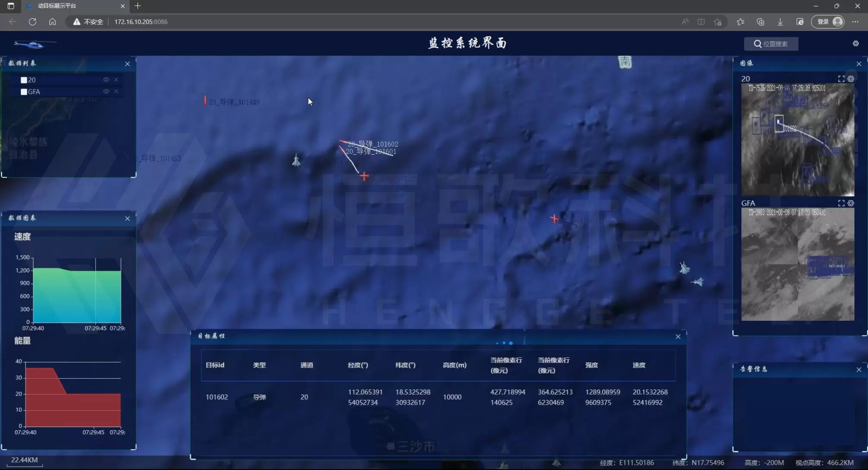Image resolution: width=868 pixels, height=470 pixels.
Task: Open browser downloads
Action: coord(780,22)
